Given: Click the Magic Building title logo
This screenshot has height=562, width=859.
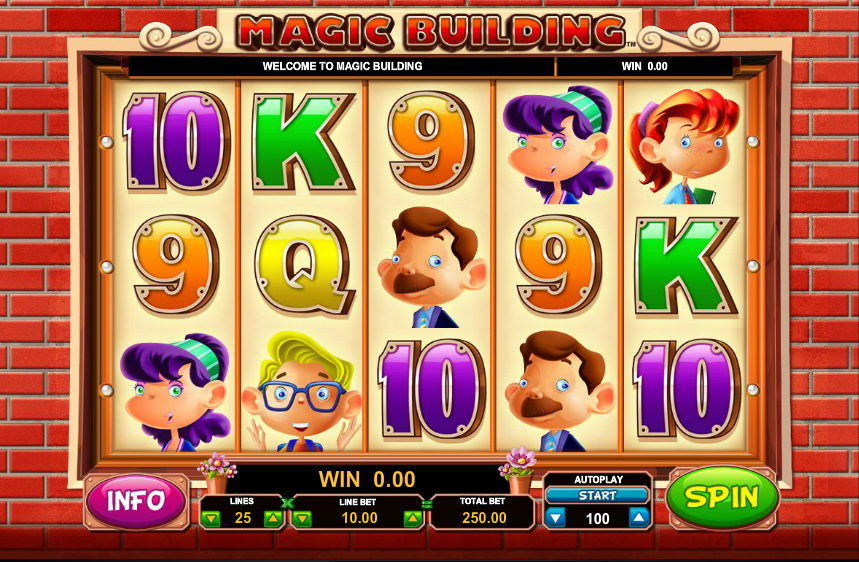Looking at the screenshot, I should [432, 31].
